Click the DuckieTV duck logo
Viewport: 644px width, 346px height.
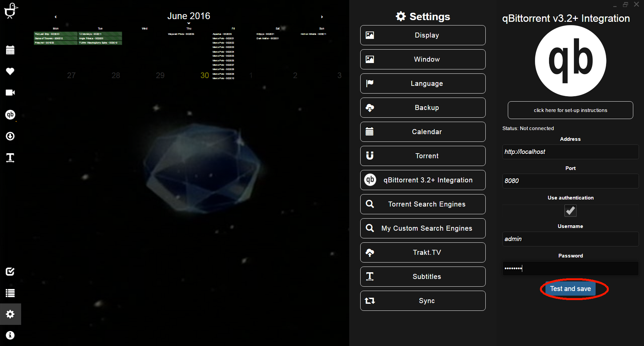[x=10, y=10]
